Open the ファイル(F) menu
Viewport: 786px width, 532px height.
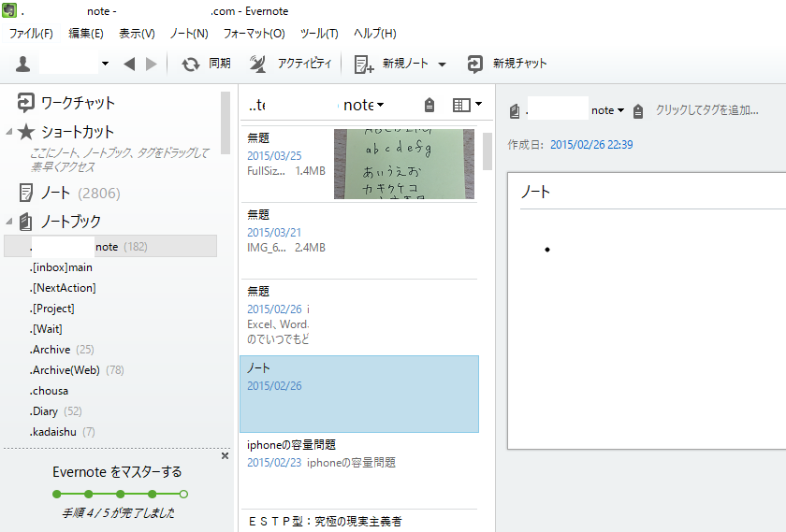31,34
